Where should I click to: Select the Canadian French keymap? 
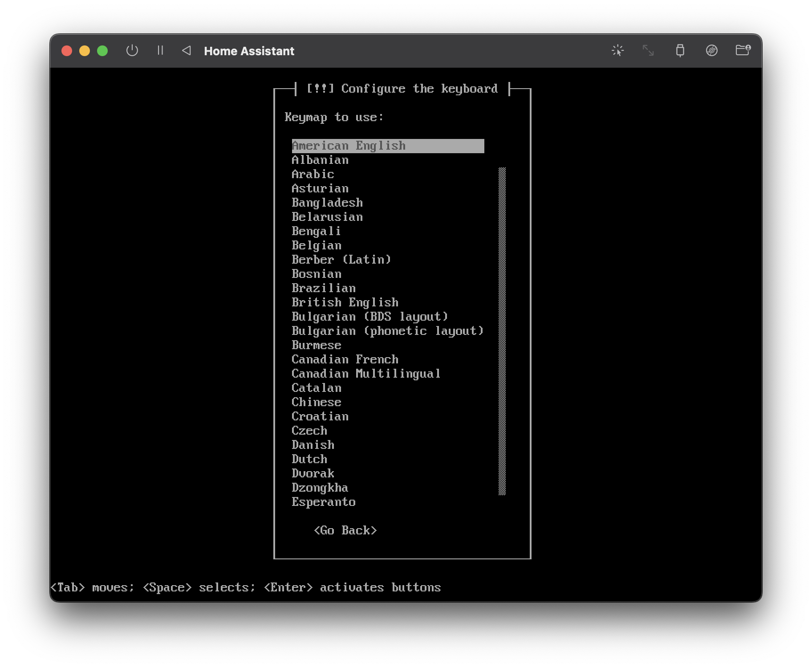coord(345,359)
